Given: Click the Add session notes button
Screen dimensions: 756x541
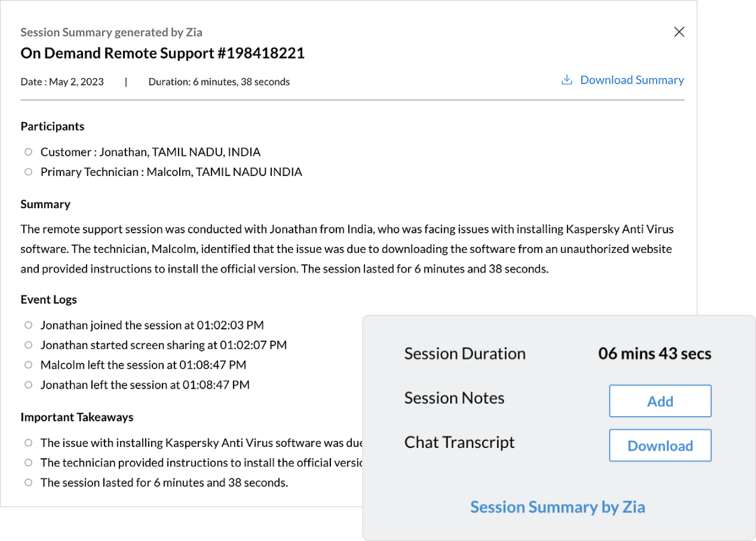Looking at the screenshot, I should click(x=660, y=401).
